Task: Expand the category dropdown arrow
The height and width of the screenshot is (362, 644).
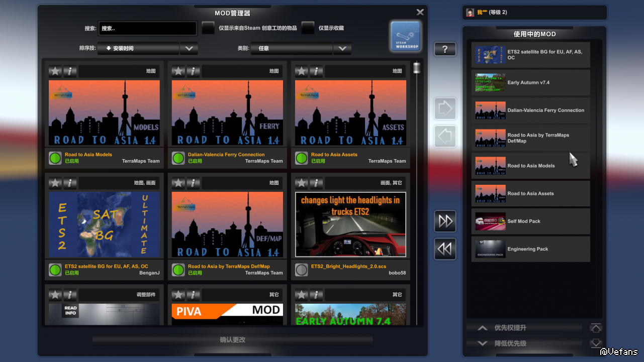Action: point(342,49)
